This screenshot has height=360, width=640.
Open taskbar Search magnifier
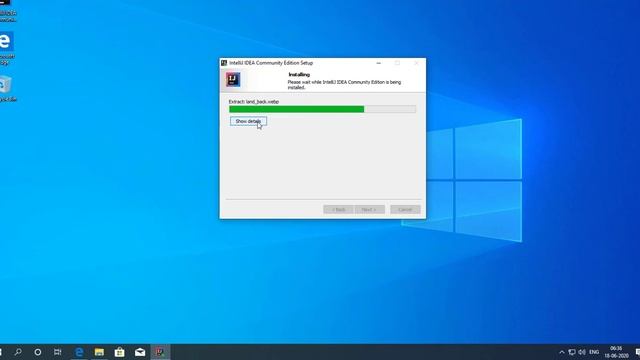(x=18, y=352)
